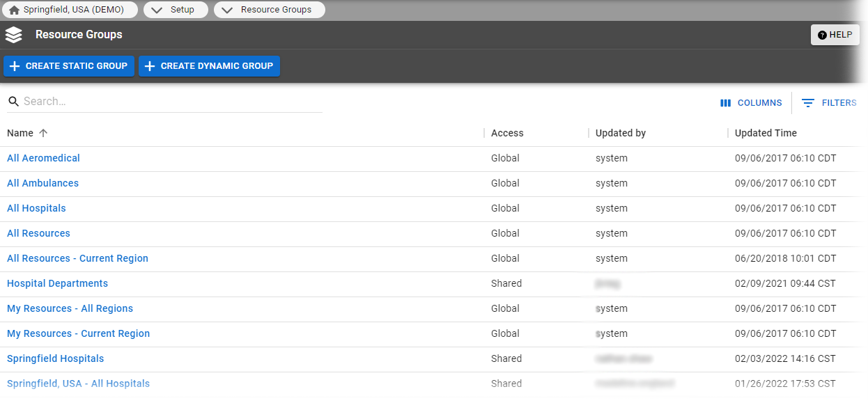This screenshot has height=403, width=868.
Task: Open column options using the Columns icon
Action: click(726, 102)
